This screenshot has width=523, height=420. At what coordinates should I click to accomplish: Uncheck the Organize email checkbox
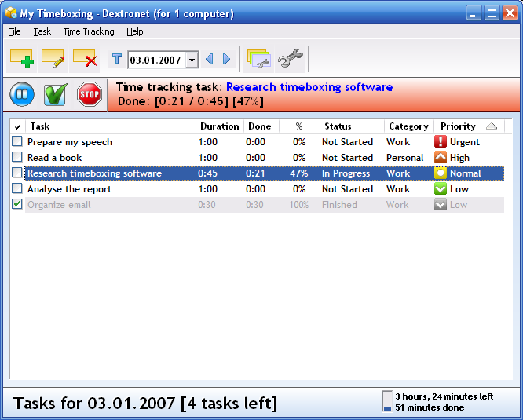coord(17,204)
